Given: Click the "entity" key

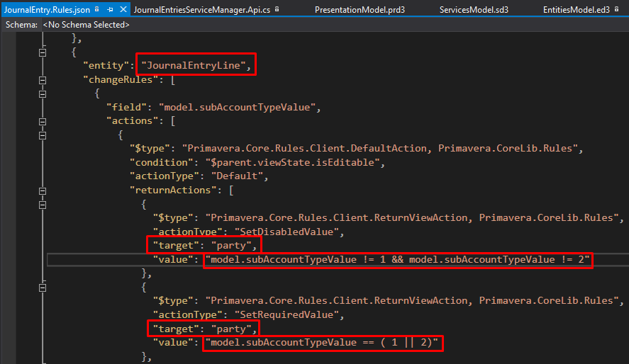Looking at the screenshot, I should click(x=106, y=65).
